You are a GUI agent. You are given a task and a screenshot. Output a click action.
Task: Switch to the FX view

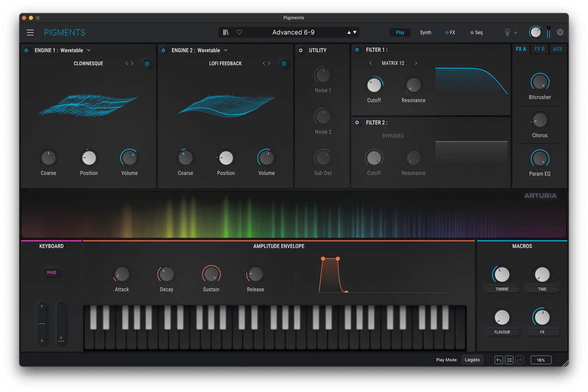(450, 33)
